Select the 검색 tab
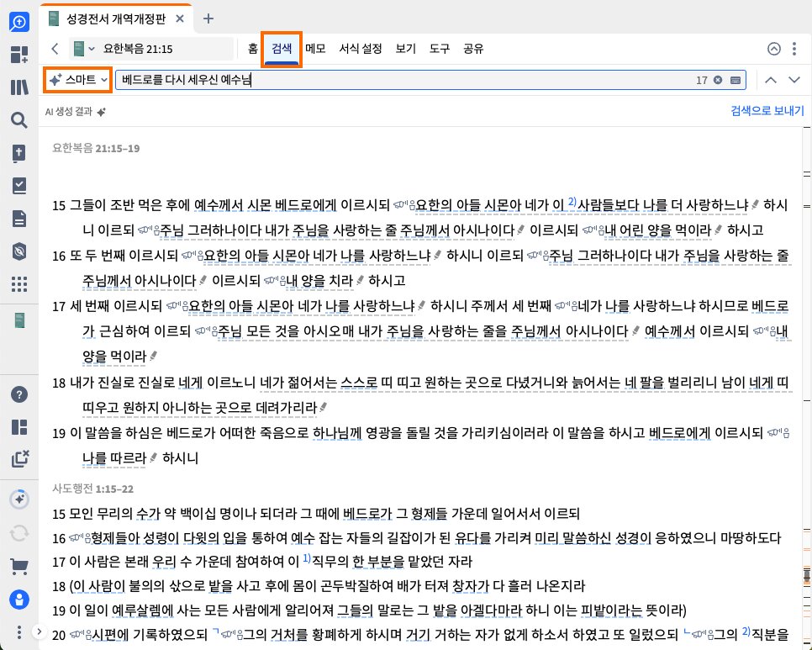The image size is (812, 650). (x=282, y=49)
